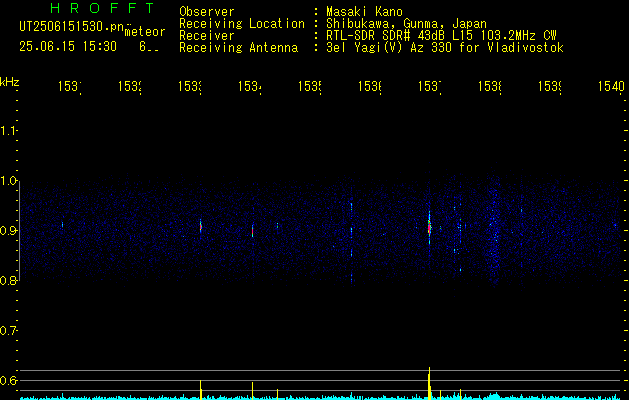Click the 1539 time axis label
The image size is (629, 400).
(550, 86)
